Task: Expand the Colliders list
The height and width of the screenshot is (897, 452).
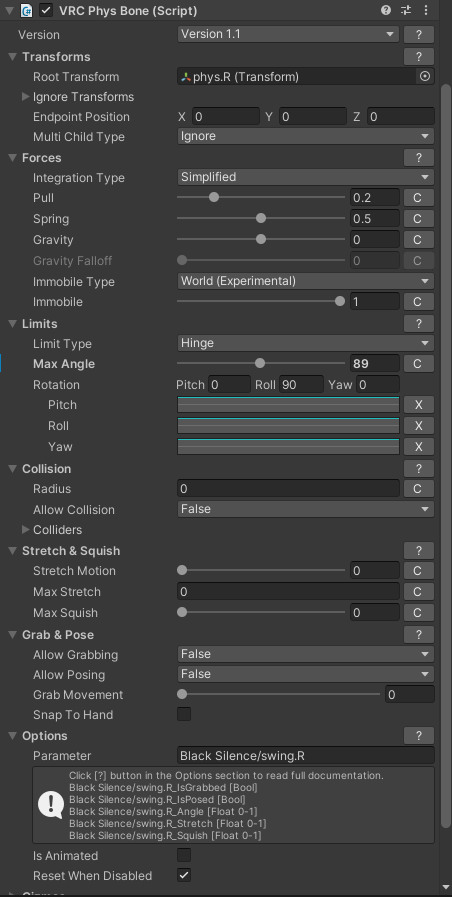Action: click(x=25, y=530)
